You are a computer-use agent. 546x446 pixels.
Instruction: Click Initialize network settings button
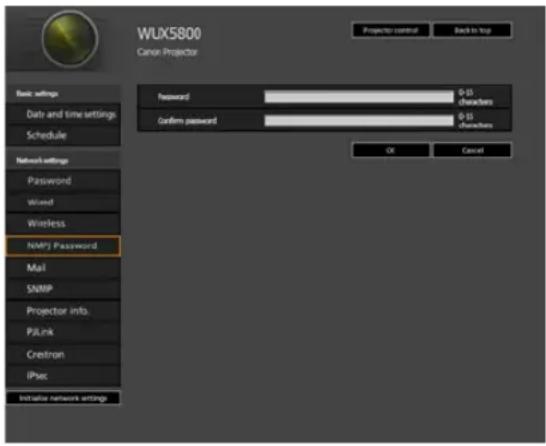[63, 398]
